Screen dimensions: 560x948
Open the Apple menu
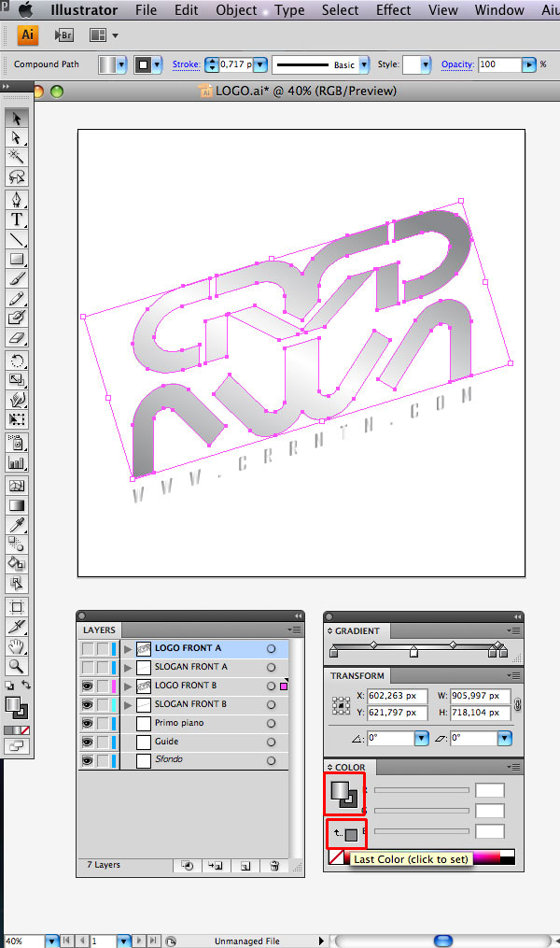(x=25, y=9)
